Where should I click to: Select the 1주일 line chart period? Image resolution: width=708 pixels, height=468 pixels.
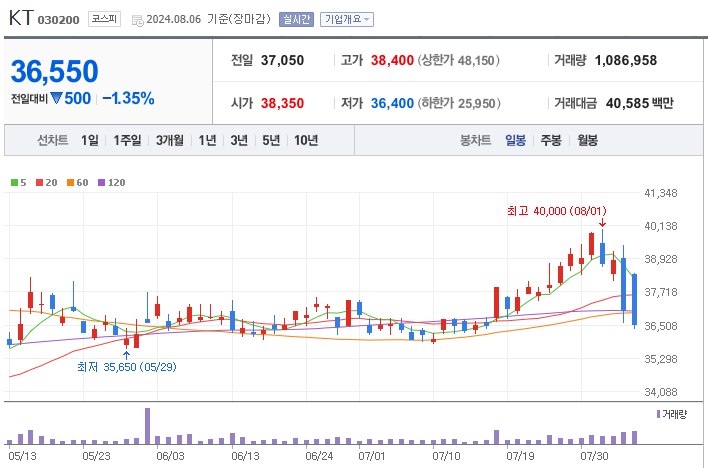point(127,140)
